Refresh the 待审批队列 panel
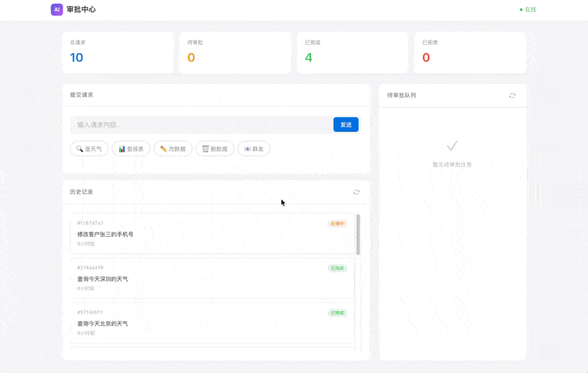 [x=512, y=96]
